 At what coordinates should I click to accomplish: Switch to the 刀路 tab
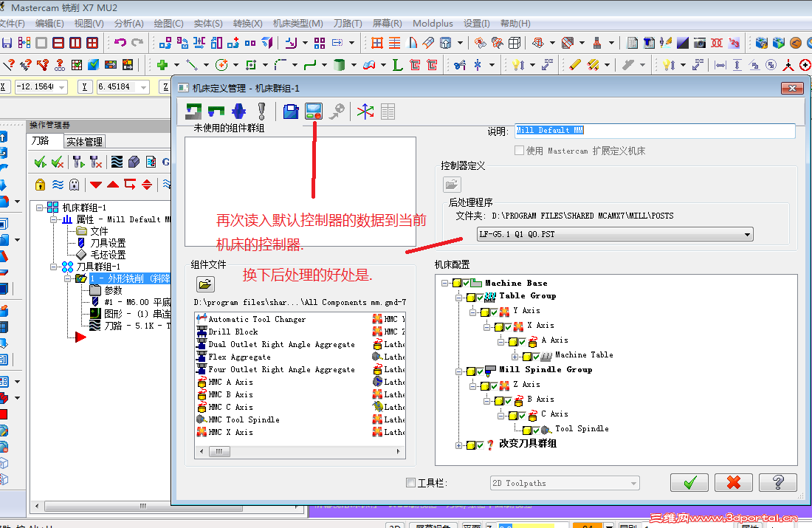[x=40, y=141]
